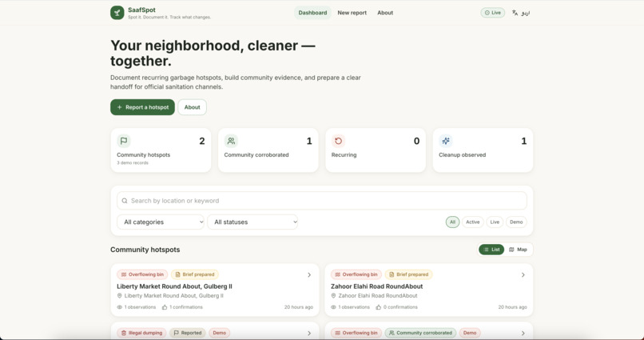Click the "0 confirmations" text
644x340 pixels.
point(400,307)
